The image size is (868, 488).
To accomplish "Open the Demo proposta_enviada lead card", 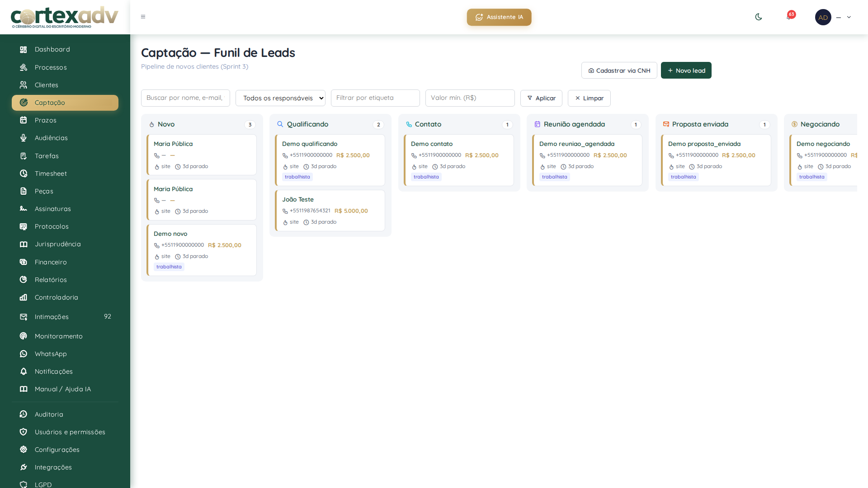I will point(716,160).
